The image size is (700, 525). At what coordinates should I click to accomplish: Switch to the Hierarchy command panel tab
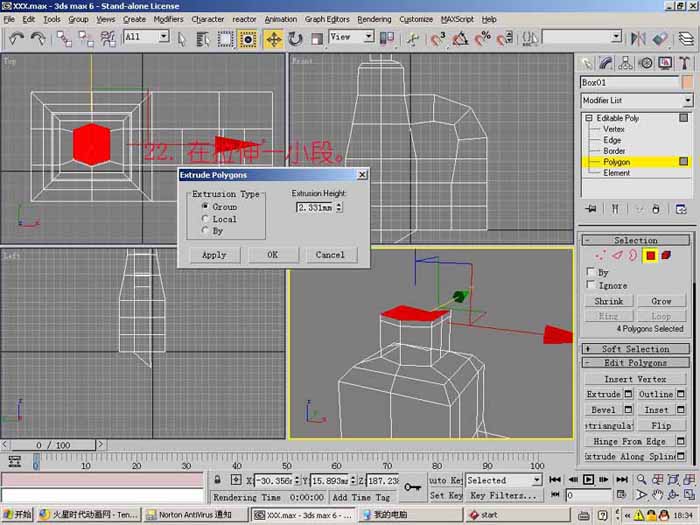pos(625,63)
